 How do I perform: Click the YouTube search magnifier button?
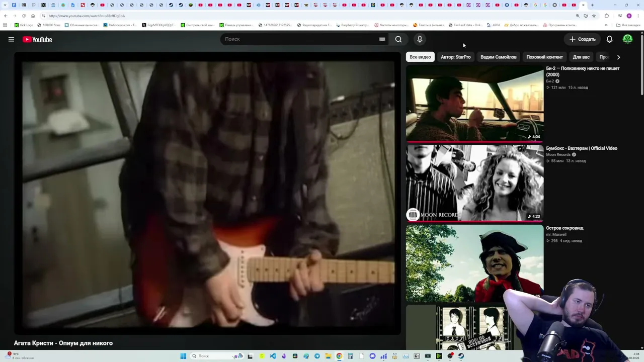tap(398, 39)
